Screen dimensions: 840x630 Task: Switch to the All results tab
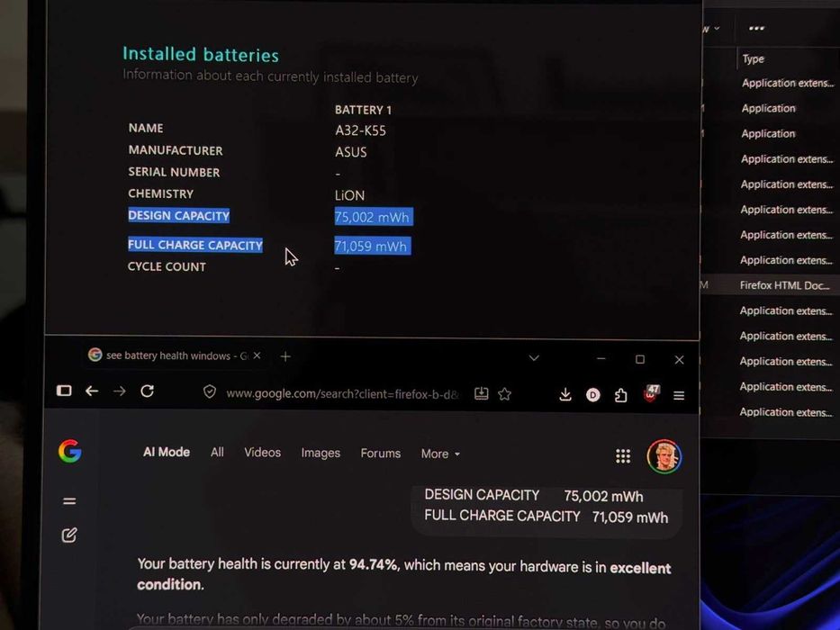coord(217,452)
